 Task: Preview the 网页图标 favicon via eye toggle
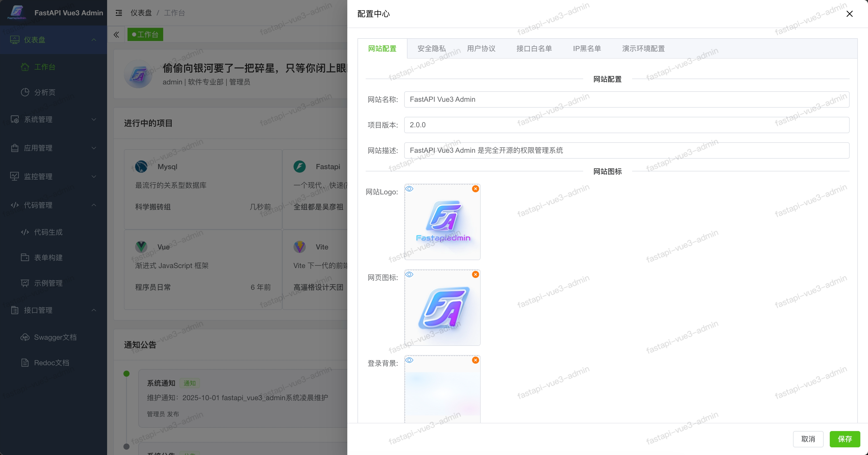tap(410, 274)
